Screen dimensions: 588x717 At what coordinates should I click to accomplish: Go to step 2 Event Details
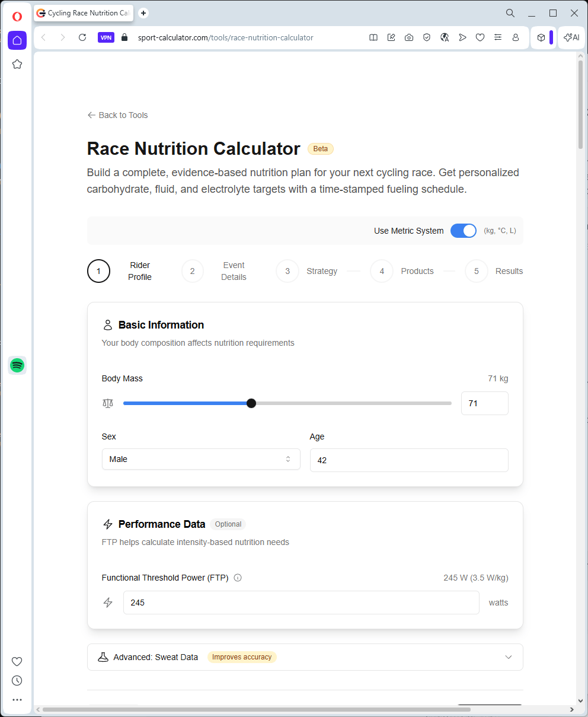pyautogui.click(x=193, y=271)
